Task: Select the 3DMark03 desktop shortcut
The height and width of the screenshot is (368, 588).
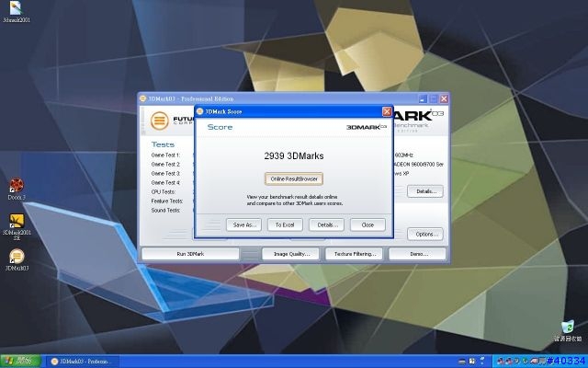Action: click(x=17, y=259)
